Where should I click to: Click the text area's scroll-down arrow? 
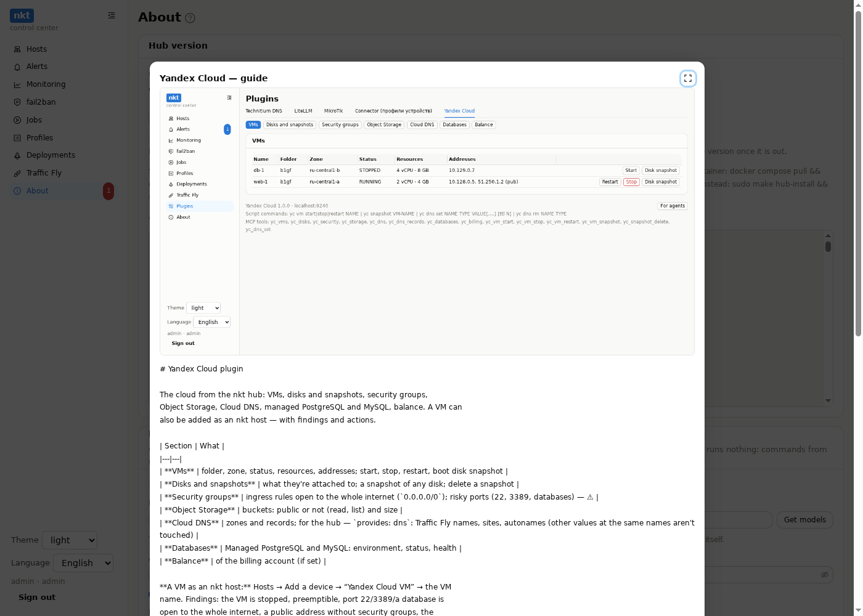click(828, 400)
